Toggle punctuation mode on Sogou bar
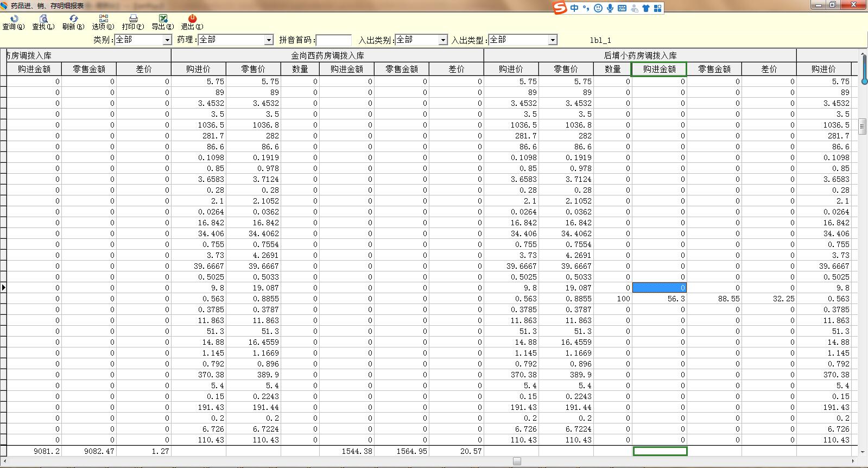868x468 pixels. [586, 8]
